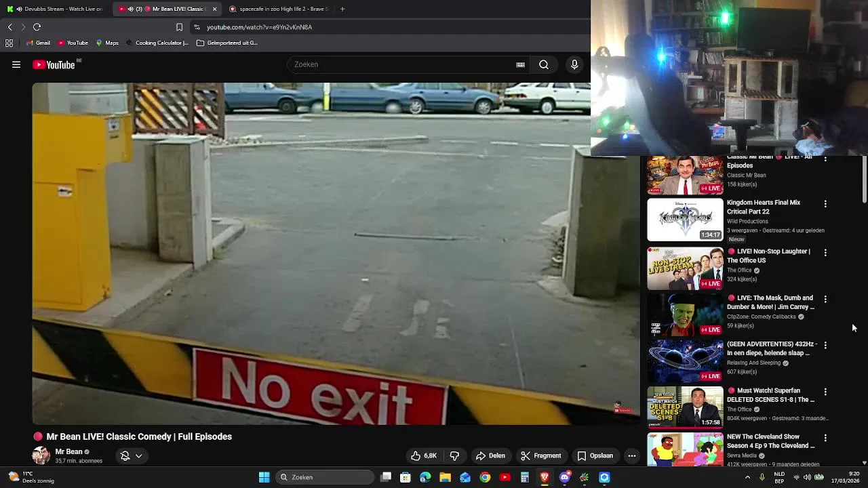
Task: Open options for Superfan Deleted Scenes video
Action: (x=825, y=392)
